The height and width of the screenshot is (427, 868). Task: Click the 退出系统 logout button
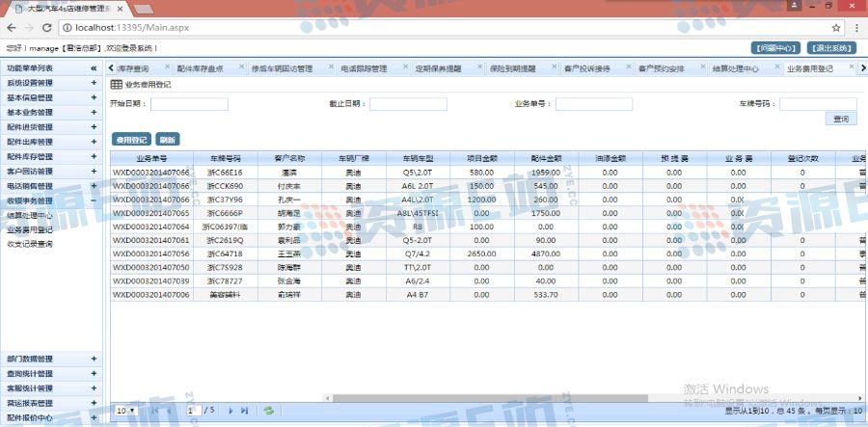[830, 47]
